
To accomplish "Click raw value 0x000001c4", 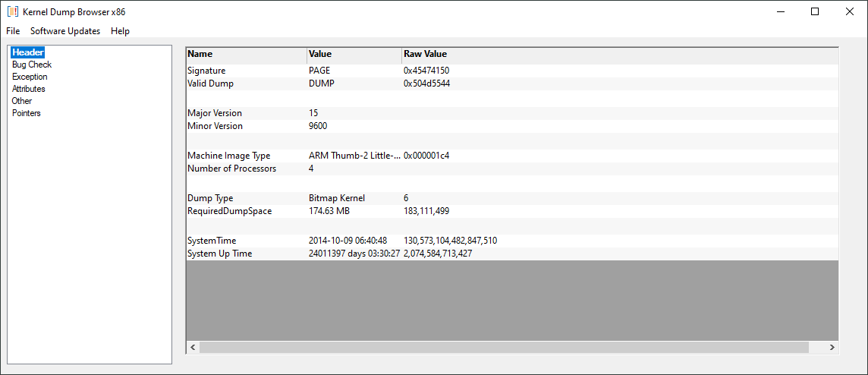I will tap(426, 156).
